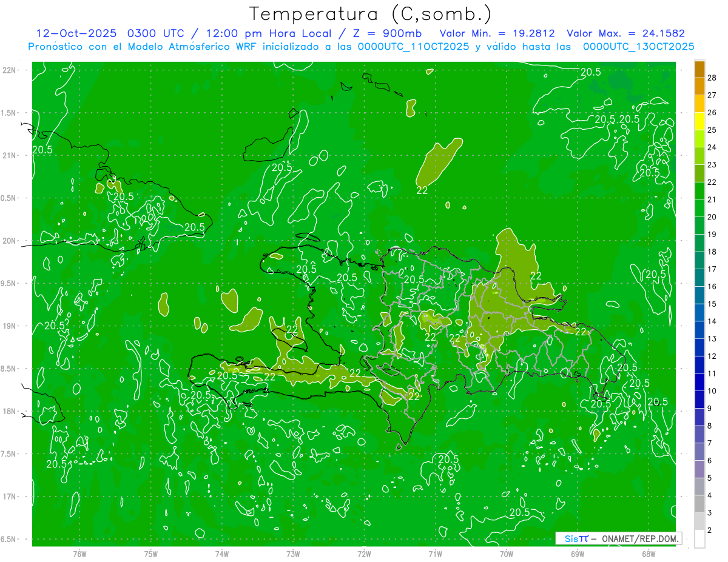Click the "17N" latitude axis label
Screen dimensions: 728x562
10,497
